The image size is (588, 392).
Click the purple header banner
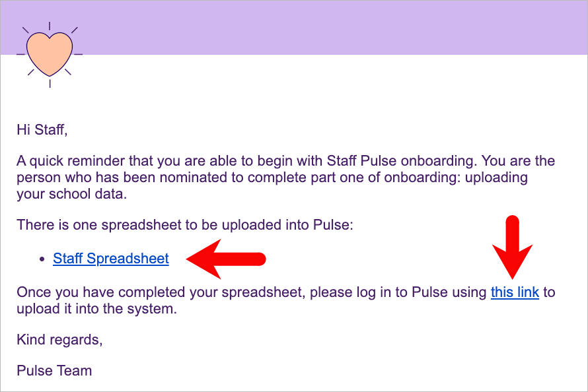pos(330,28)
